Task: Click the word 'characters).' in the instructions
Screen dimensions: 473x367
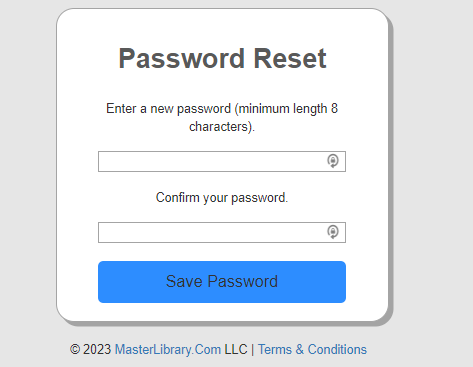Action: 222,127
